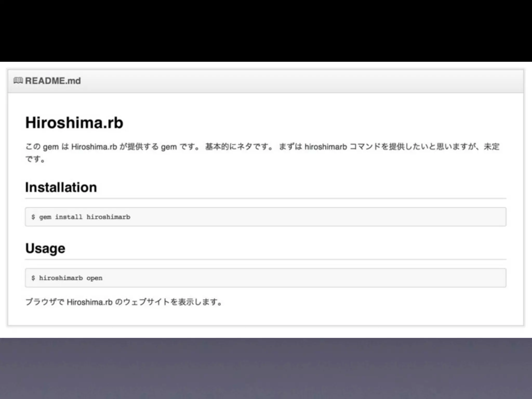Viewport: 532px width, 399px height.
Task: Click the 未定 text ending the first line
Action: [x=491, y=147]
